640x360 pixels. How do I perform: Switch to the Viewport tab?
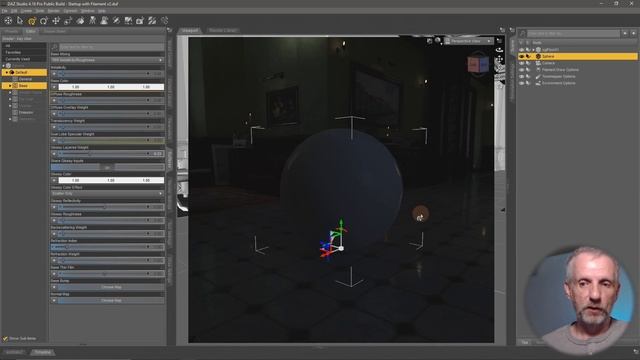tap(189, 31)
